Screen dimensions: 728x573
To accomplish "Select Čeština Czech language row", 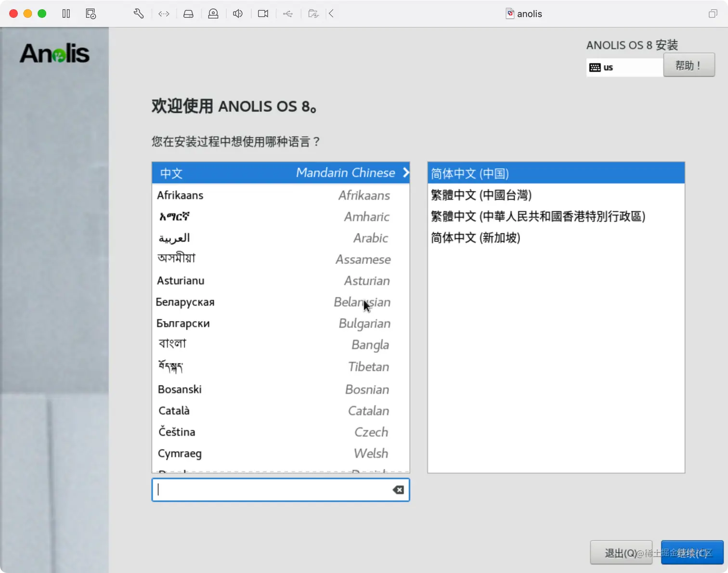I will (x=281, y=432).
